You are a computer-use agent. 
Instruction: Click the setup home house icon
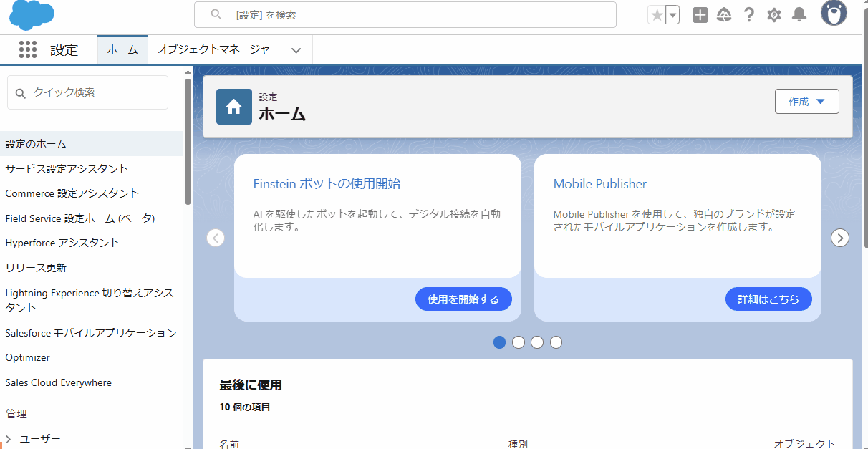coord(234,107)
